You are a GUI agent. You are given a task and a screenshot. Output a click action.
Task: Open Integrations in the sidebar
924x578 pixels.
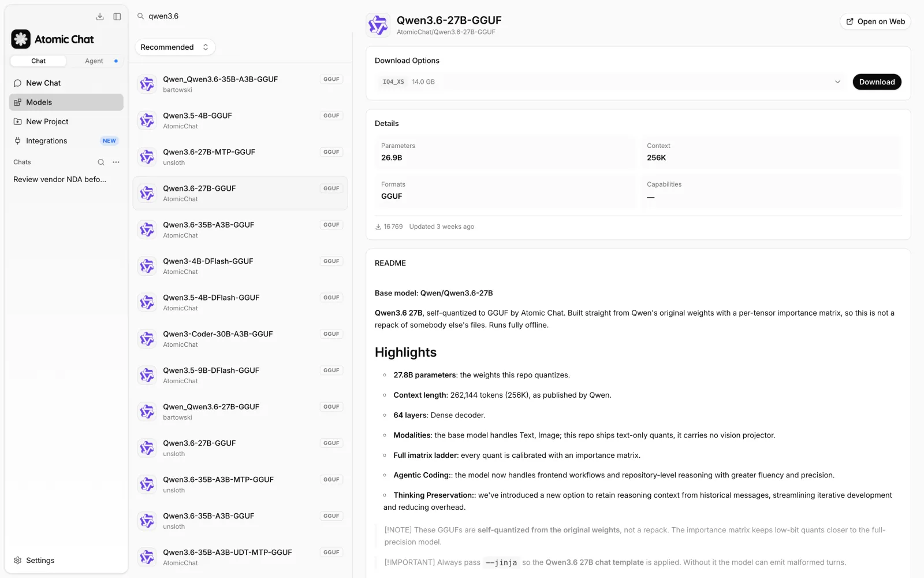click(x=66, y=141)
